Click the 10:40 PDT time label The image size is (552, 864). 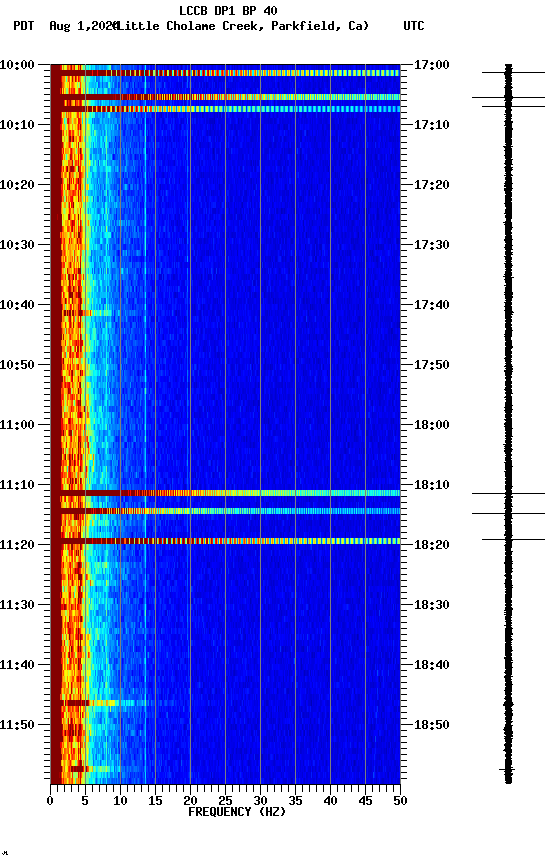tap(17, 305)
